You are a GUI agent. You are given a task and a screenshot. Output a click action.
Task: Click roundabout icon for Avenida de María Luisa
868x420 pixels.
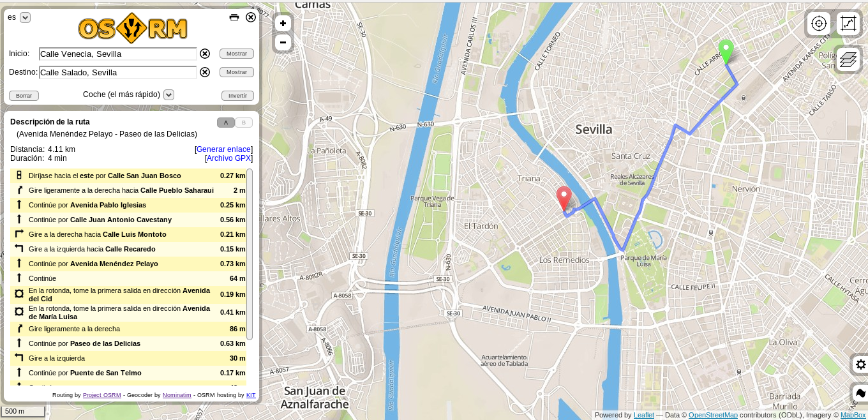tap(19, 312)
